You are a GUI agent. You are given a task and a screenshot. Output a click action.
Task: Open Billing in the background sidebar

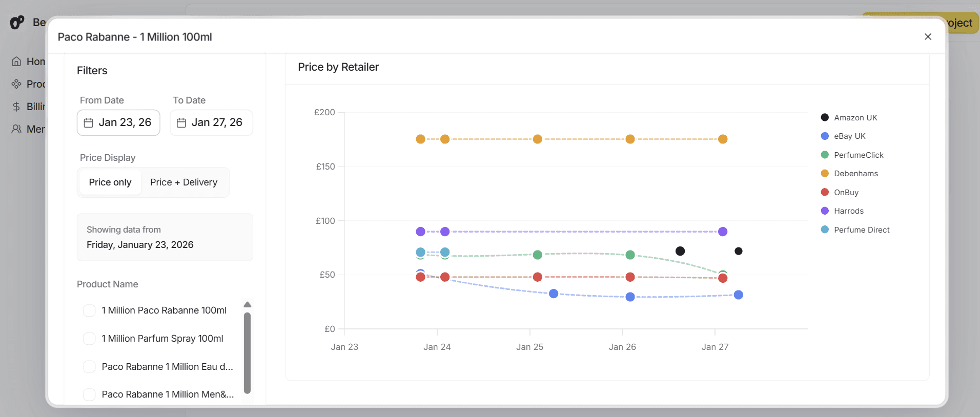(x=28, y=107)
